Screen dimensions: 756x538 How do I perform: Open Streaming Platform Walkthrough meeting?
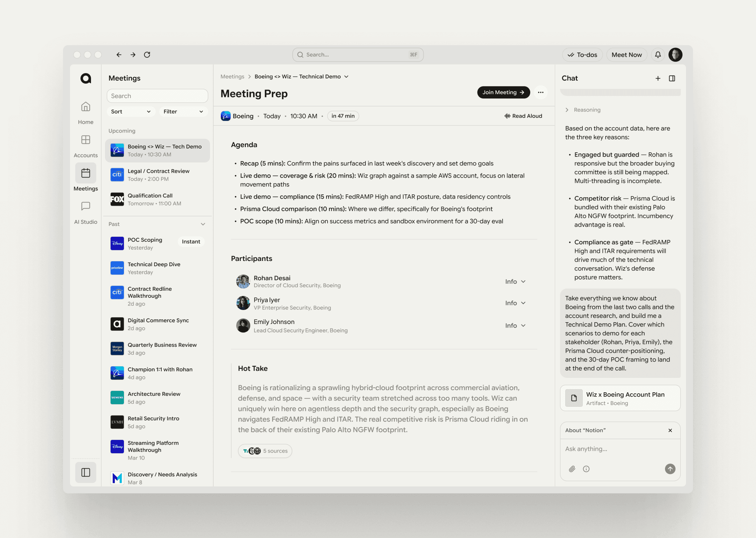pyautogui.click(x=157, y=450)
